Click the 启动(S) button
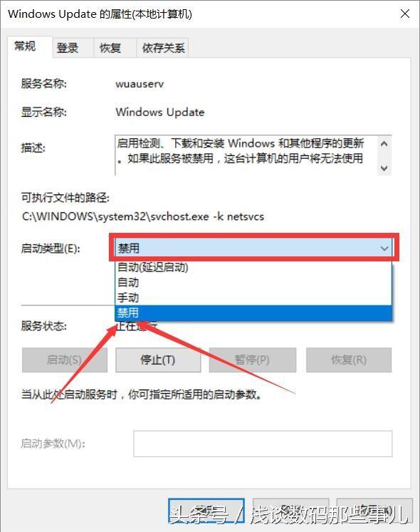The height and width of the screenshot is (532, 420). [65, 360]
